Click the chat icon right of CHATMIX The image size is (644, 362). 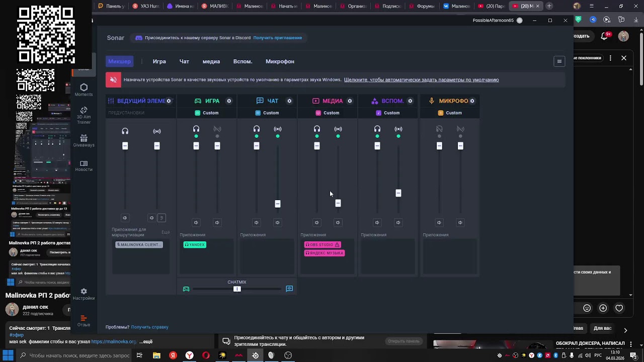click(289, 289)
